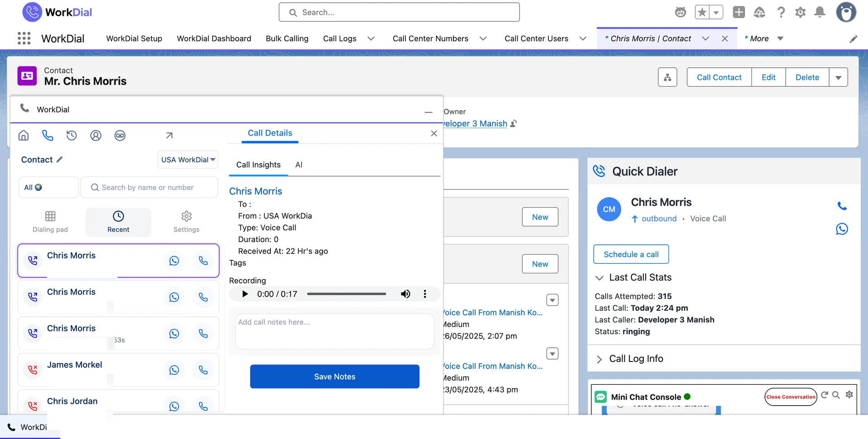Click Call Contact button
868x439 pixels.
[719, 77]
